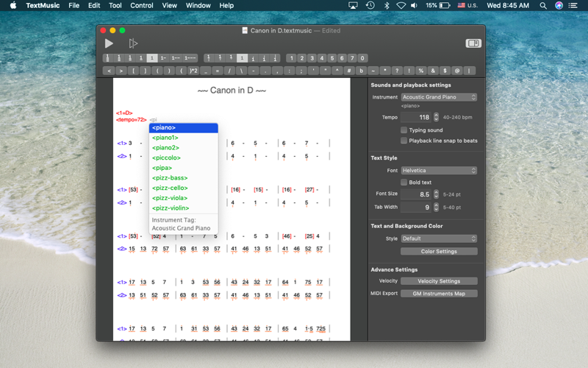Image resolution: width=588 pixels, height=368 pixels.
Task: Start playback with the Play button
Action: pos(109,43)
